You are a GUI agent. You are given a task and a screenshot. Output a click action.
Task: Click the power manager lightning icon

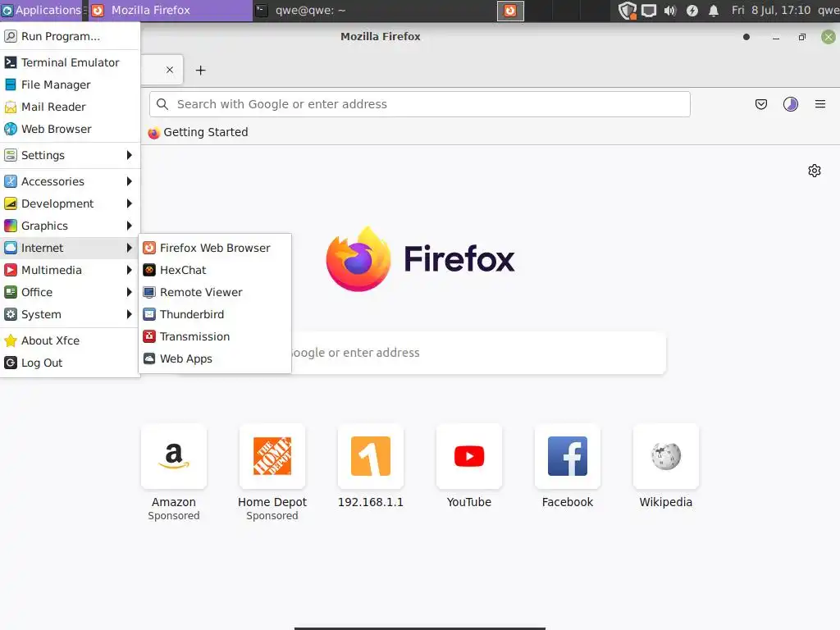(692, 11)
